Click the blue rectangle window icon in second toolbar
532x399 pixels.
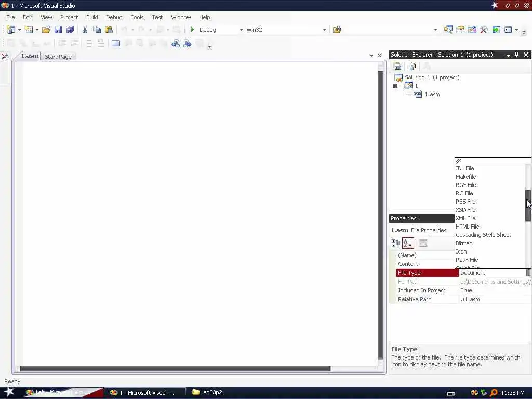116,43
